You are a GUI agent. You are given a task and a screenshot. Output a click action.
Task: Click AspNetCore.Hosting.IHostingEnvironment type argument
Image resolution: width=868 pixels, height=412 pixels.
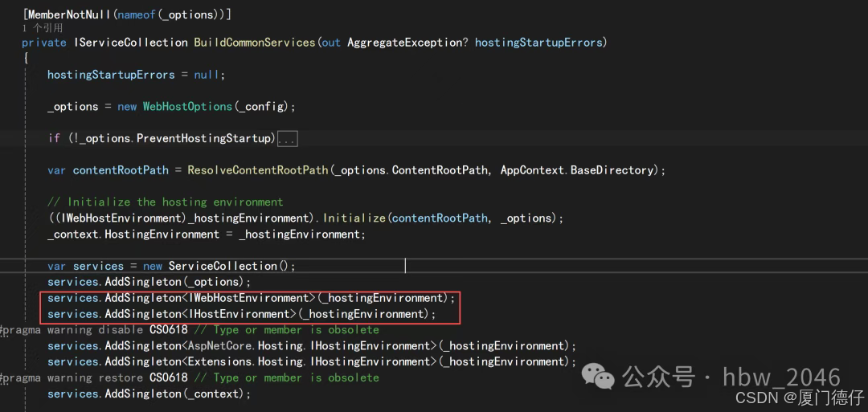click(309, 346)
